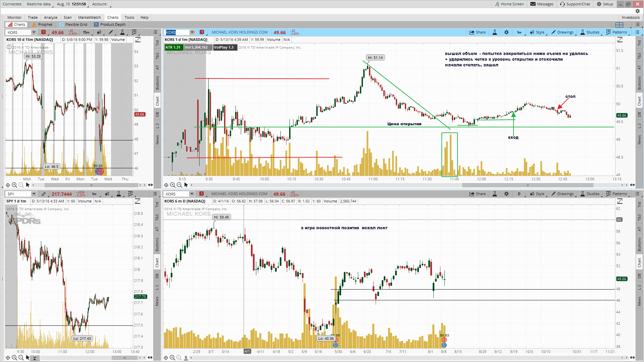The height and width of the screenshot is (362, 644).
Task: Open chart settings gear in top-right chart toolbar
Action: pyautogui.click(x=506, y=33)
